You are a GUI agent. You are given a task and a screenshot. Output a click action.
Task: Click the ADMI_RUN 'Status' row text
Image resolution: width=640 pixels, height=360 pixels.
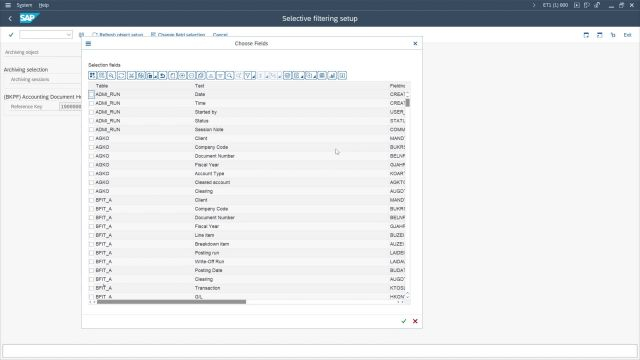click(201, 121)
